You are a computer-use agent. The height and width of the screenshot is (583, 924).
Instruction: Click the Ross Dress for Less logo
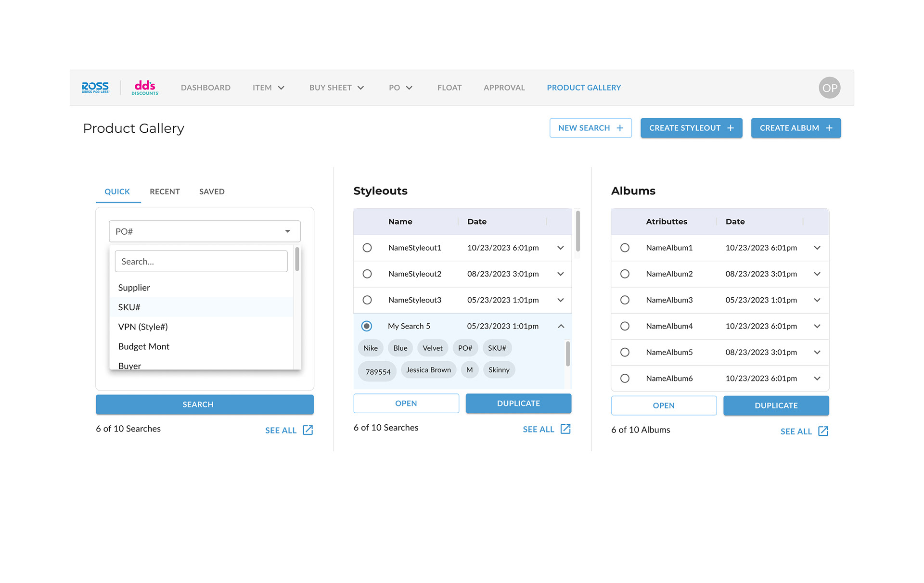95,88
